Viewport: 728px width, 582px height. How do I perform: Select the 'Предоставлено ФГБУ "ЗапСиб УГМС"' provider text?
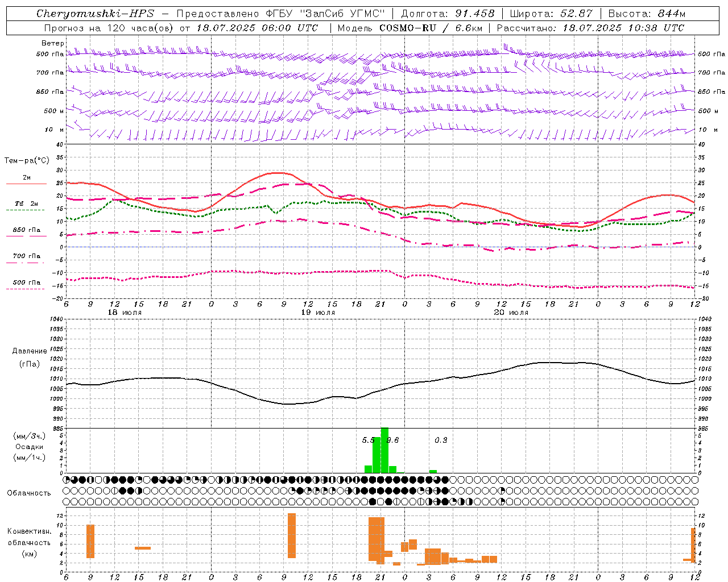tap(281, 14)
